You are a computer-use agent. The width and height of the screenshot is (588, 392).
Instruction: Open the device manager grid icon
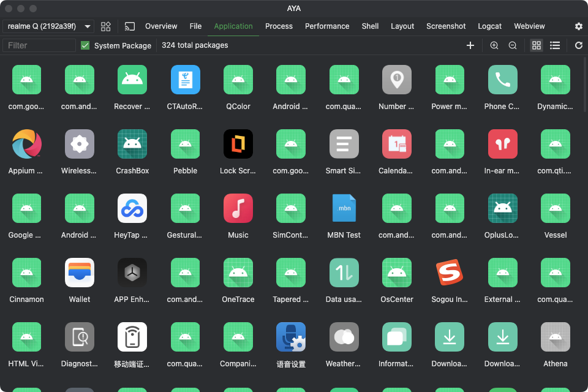click(x=106, y=26)
